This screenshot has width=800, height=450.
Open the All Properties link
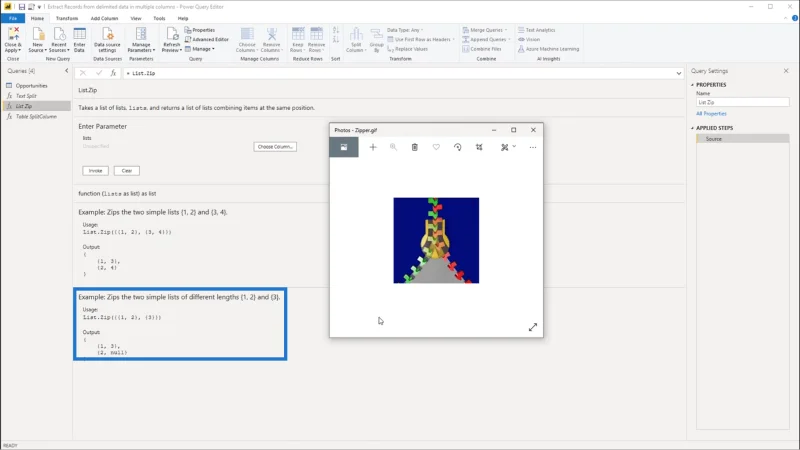pos(711,114)
